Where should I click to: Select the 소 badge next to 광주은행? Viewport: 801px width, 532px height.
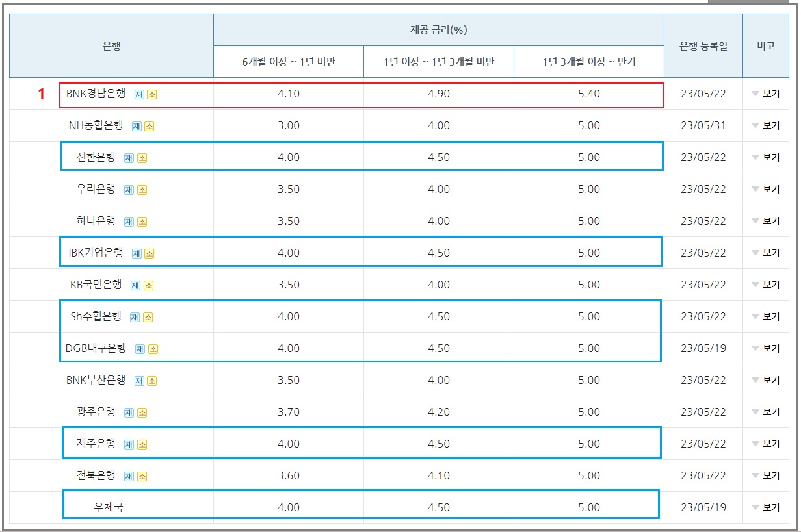coord(143,412)
